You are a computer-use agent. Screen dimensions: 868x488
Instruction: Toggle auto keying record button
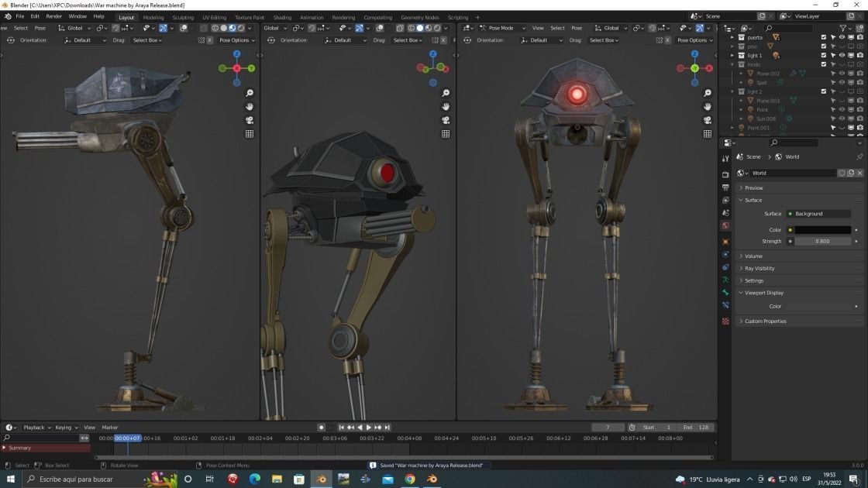tap(321, 427)
